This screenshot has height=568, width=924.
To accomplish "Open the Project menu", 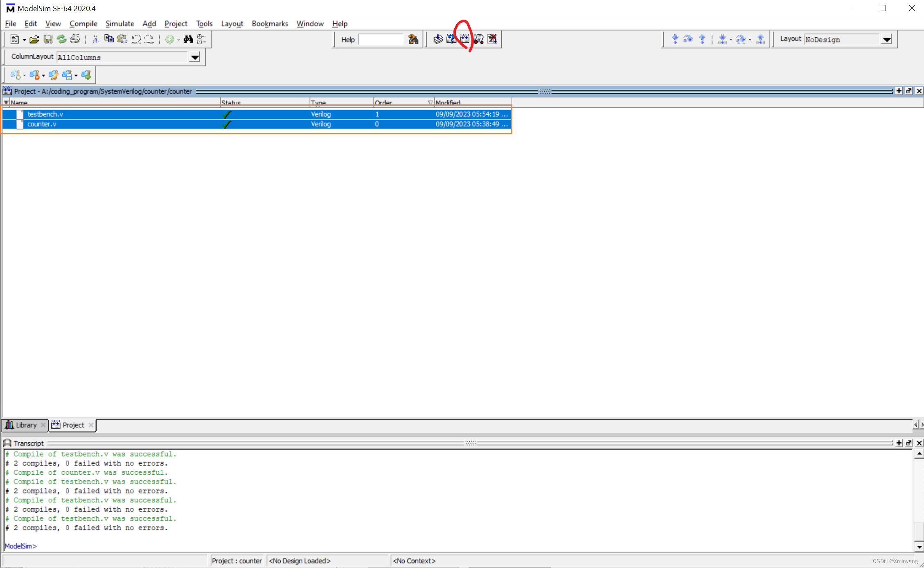I will point(176,24).
